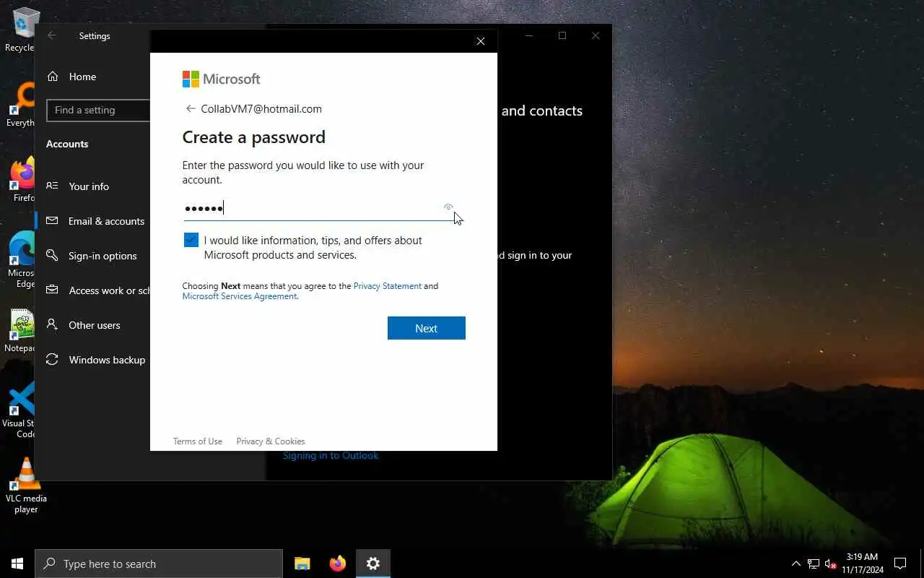Click the Settings back arrow

52,35
